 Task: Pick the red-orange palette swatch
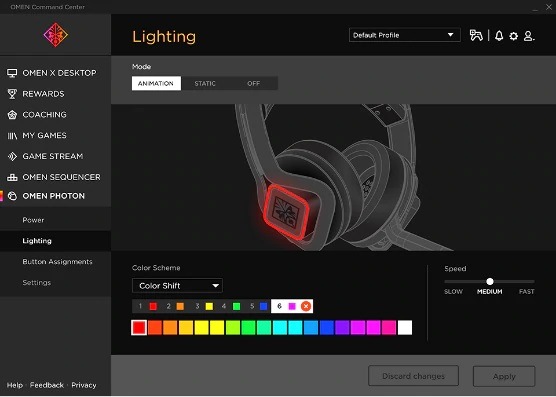click(155, 328)
